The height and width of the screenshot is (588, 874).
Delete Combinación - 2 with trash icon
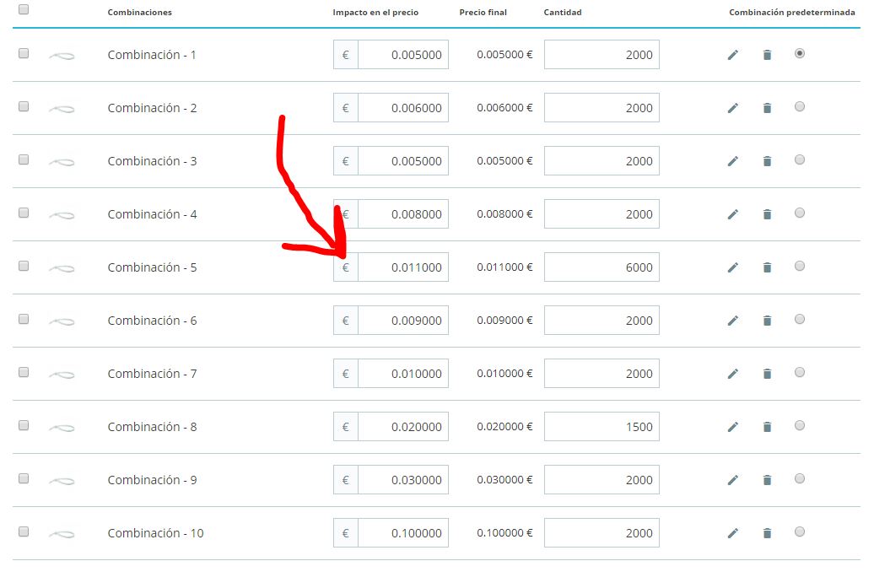[x=767, y=108]
